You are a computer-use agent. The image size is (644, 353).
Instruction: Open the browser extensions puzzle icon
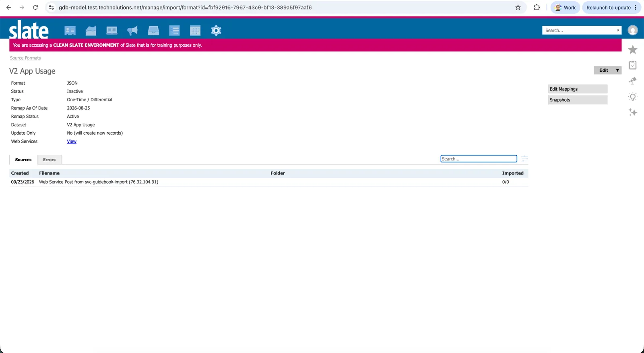pos(537,8)
